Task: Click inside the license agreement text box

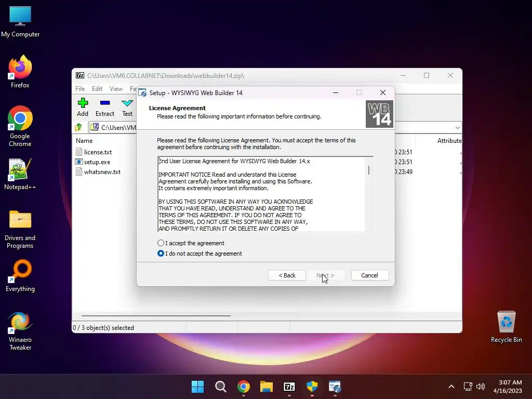Action: [x=261, y=194]
